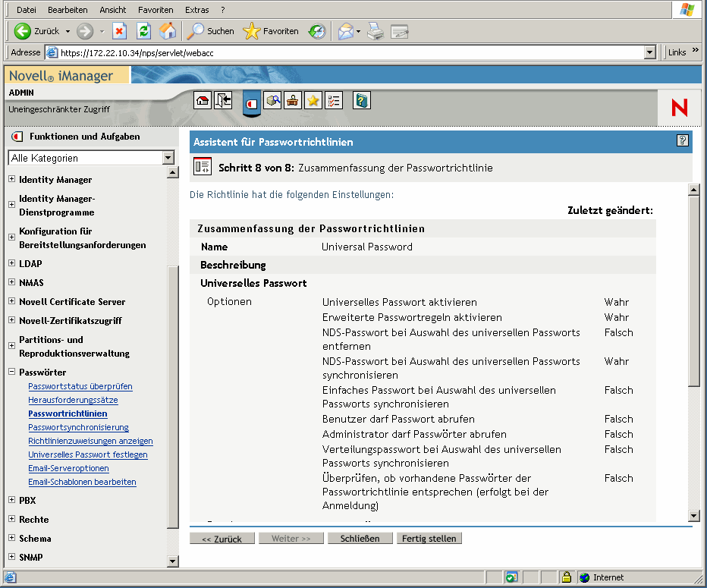Click the Exit door icon
This screenshot has width=707, height=588.
(x=223, y=101)
